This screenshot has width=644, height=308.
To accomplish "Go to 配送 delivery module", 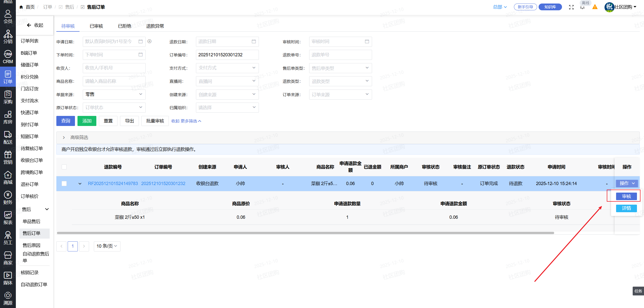I will click(x=8, y=137).
